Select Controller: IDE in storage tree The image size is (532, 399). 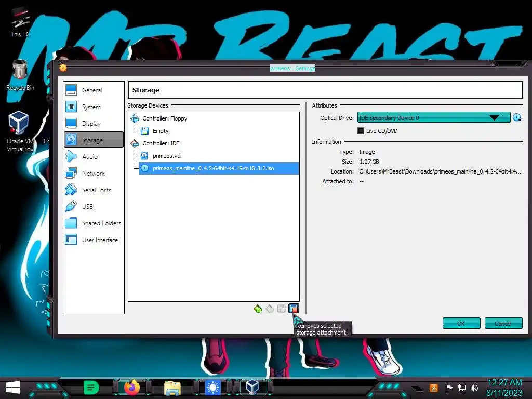point(161,143)
